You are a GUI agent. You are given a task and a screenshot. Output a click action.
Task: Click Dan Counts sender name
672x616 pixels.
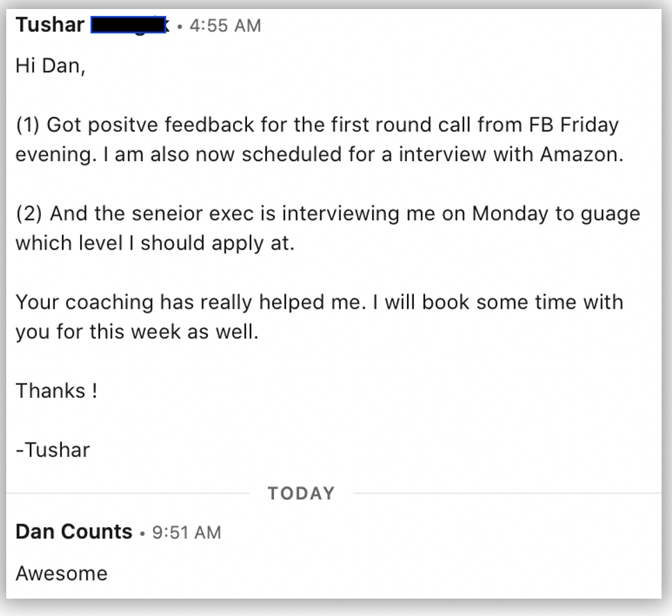click(x=74, y=532)
